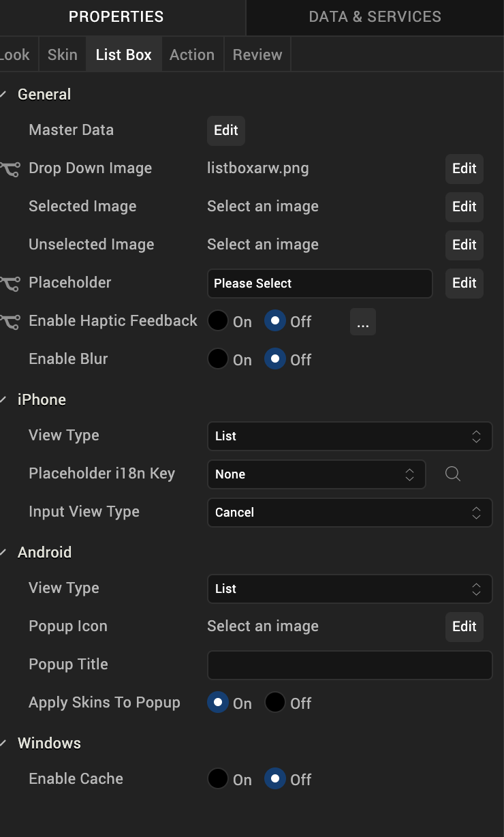Click the fork icon beside Enable Haptic Feedback
504x837 pixels.
10,322
